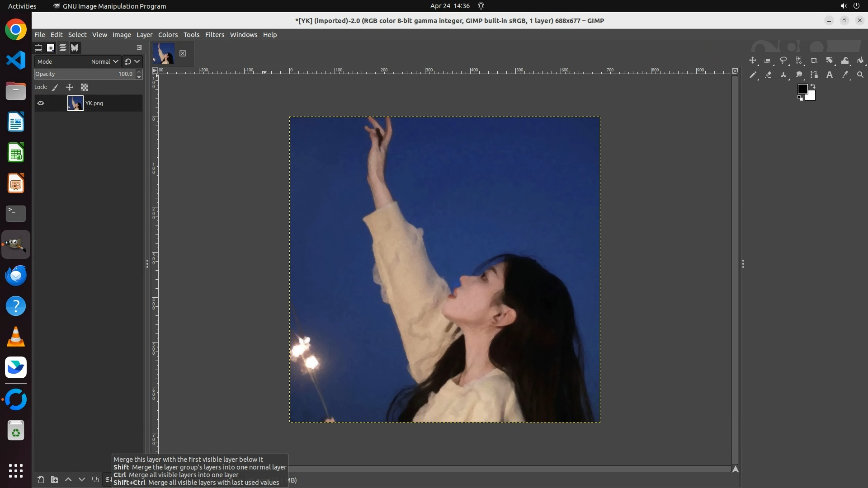Viewport: 868px width, 488px height.
Task: Select the Rectangle Select tool
Action: [x=768, y=61]
